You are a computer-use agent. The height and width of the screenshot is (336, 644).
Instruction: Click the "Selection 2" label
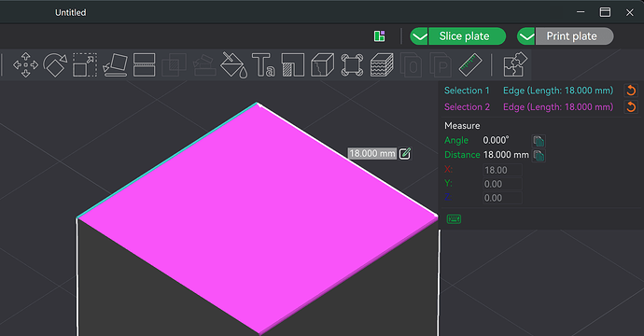467,106
